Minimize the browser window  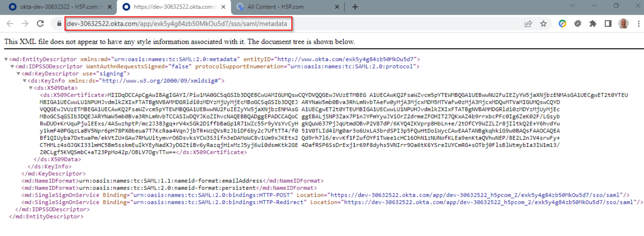click(594, 5)
